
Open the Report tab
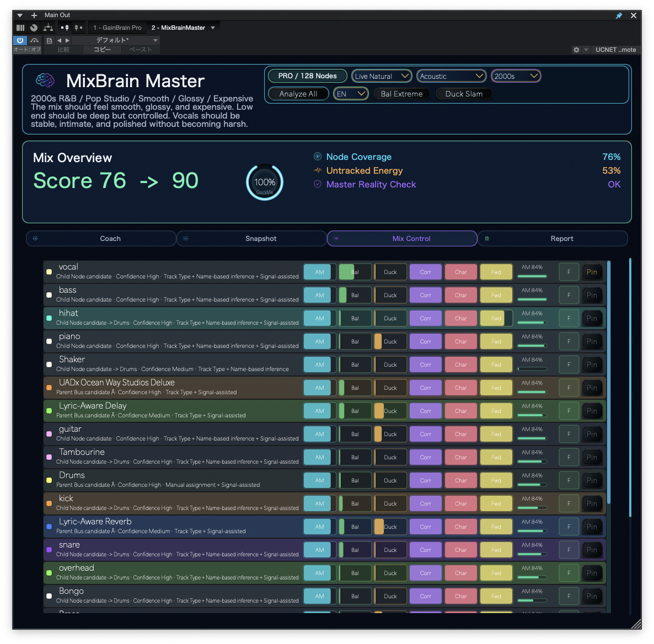(553, 239)
